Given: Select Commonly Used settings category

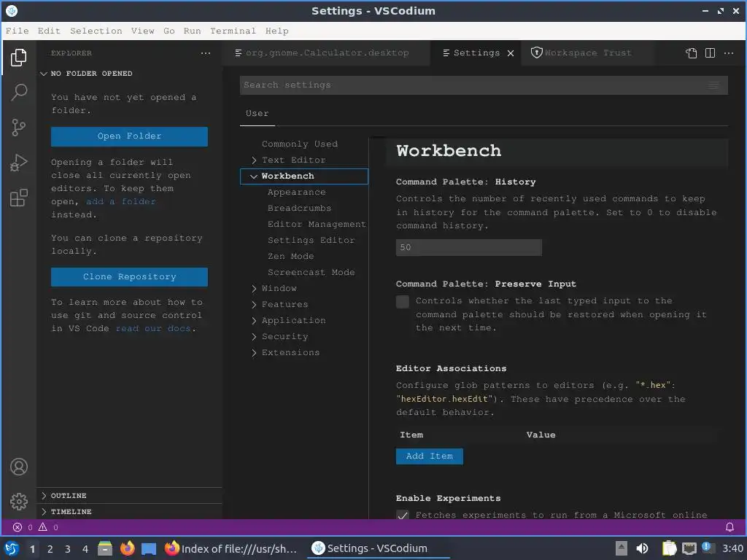Looking at the screenshot, I should pyautogui.click(x=300, y=144).
